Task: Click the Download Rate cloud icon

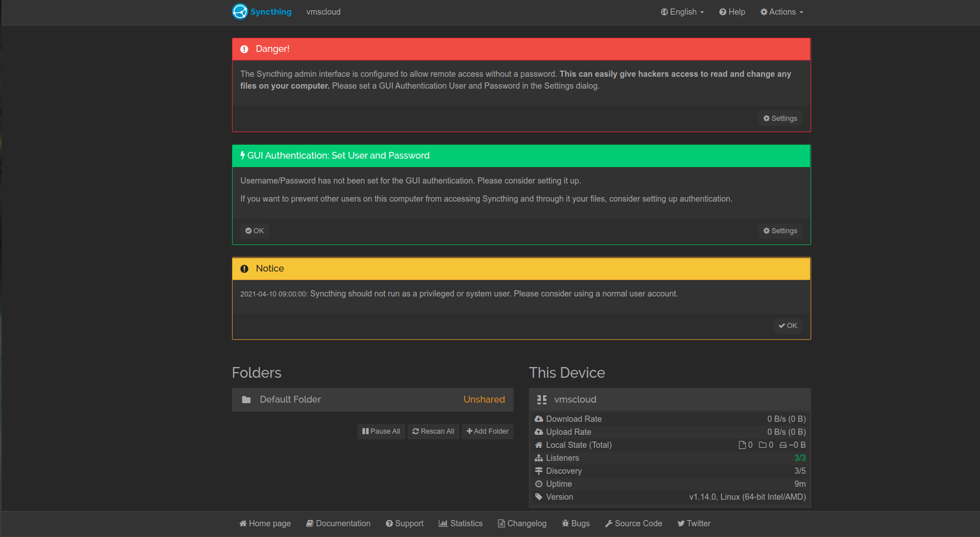Action: (539, 419)
